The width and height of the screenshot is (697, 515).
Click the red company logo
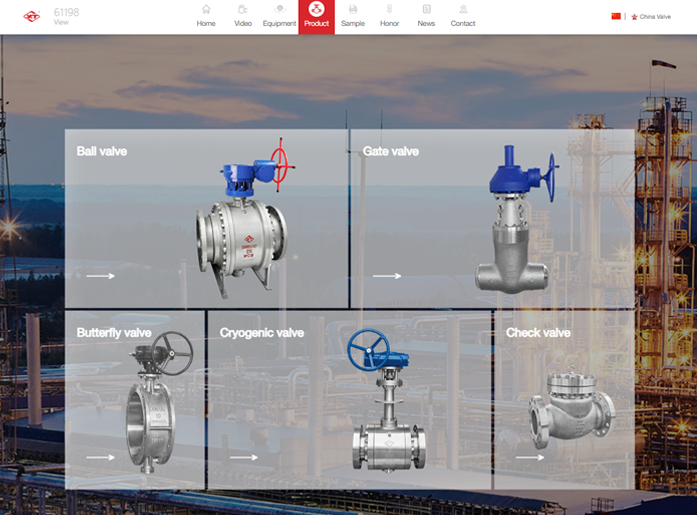pyautogui.click(x=32, y=16)
